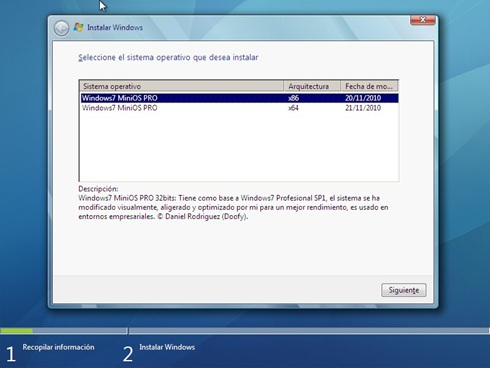Click the green setup progress bar

coord(17,331)
